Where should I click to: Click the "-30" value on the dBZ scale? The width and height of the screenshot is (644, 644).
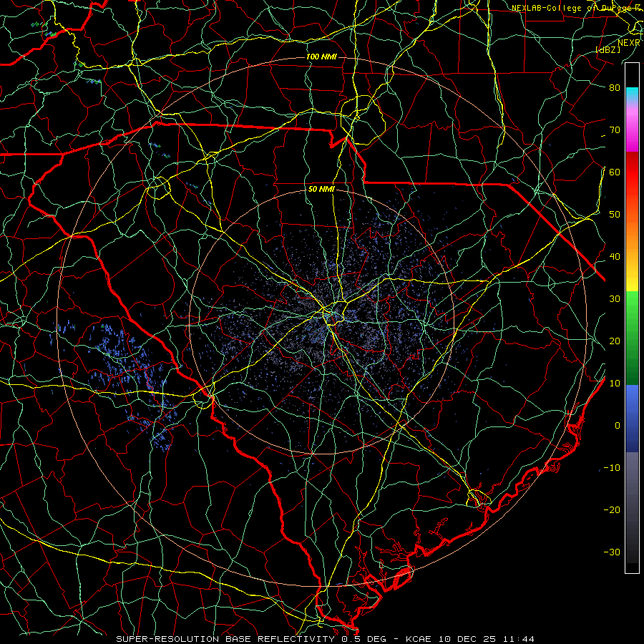612,552
